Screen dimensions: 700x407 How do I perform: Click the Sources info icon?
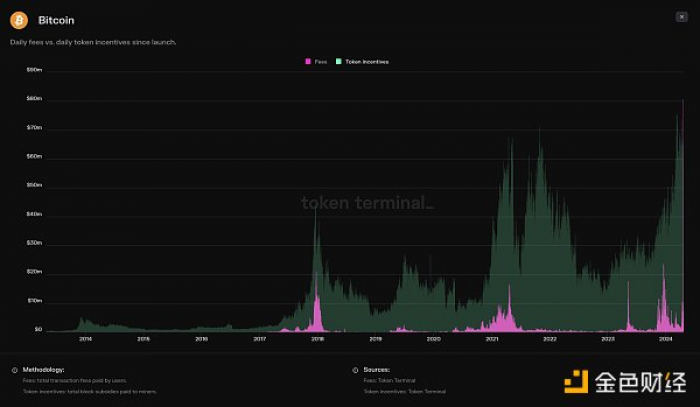(355, 370)
